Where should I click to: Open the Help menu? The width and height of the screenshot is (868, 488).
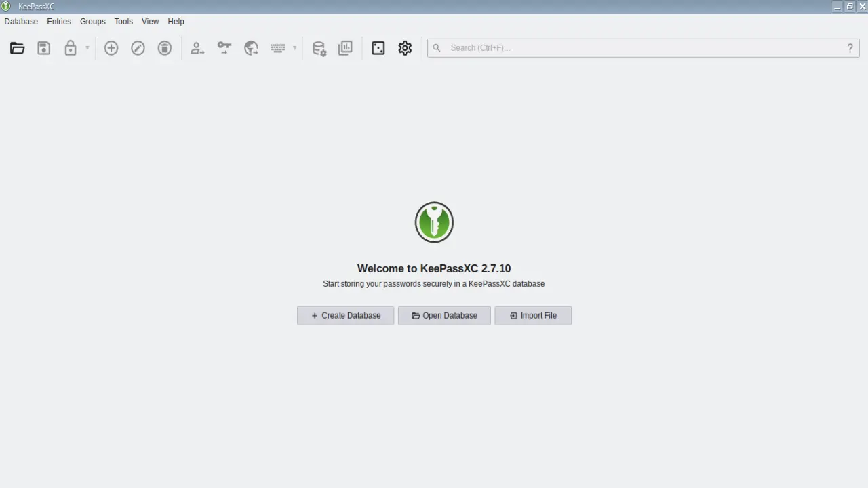pos(176,22)
